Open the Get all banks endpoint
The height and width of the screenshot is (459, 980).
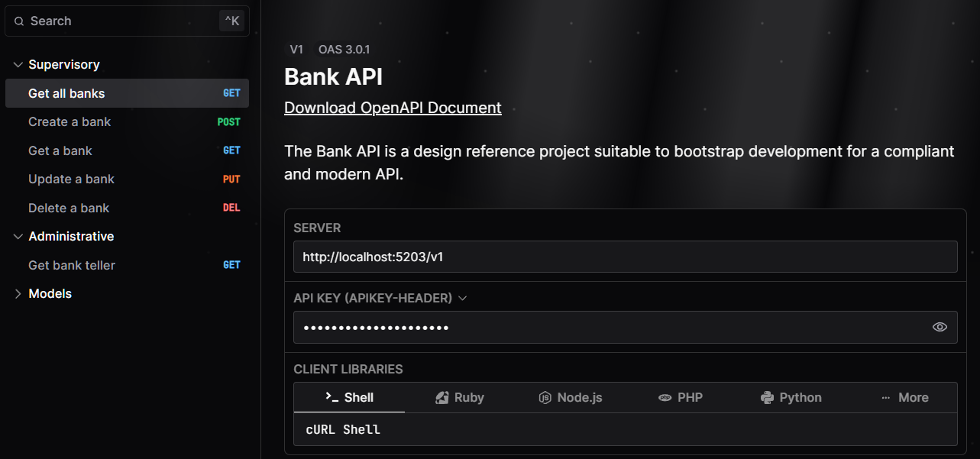click(x=127, y=93)
